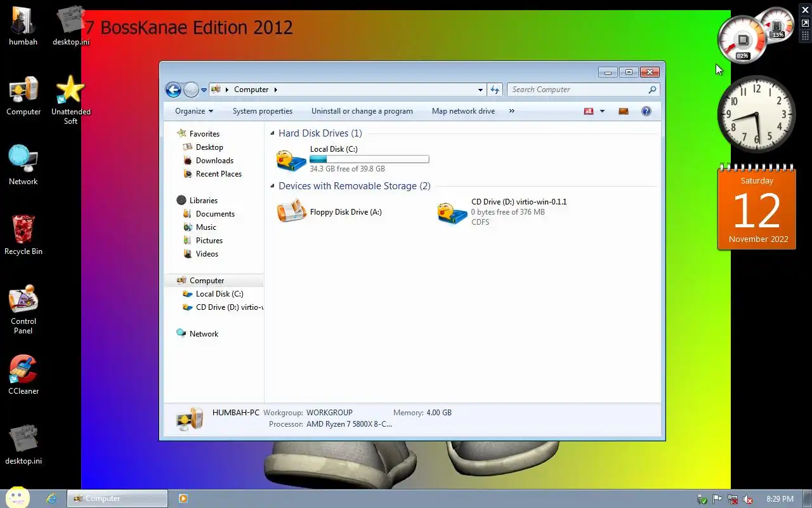Image resolution: width=812 pixels, height=508 pixels.
Task: Select Libraries in the navigation pane
Action: click(203, 201)
